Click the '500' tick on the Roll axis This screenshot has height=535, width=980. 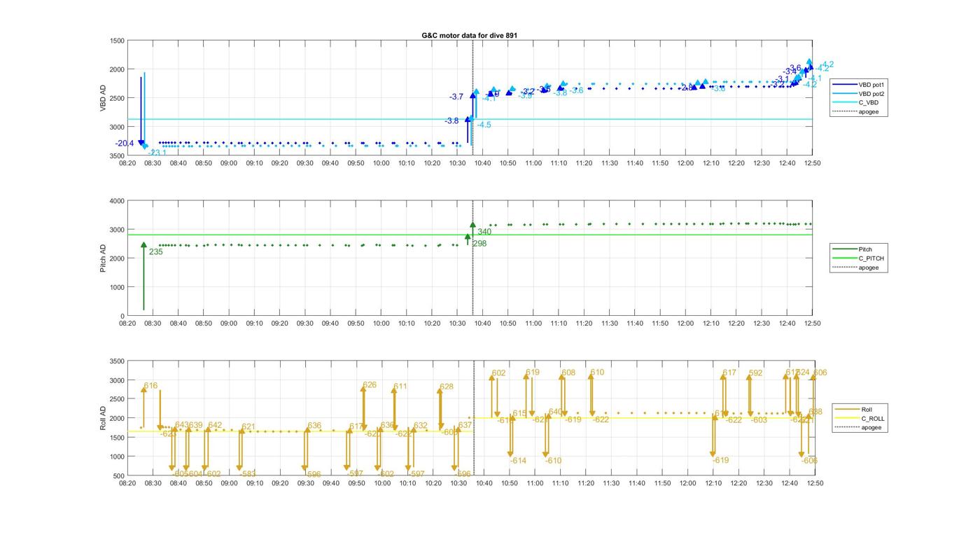coord(118,475)
